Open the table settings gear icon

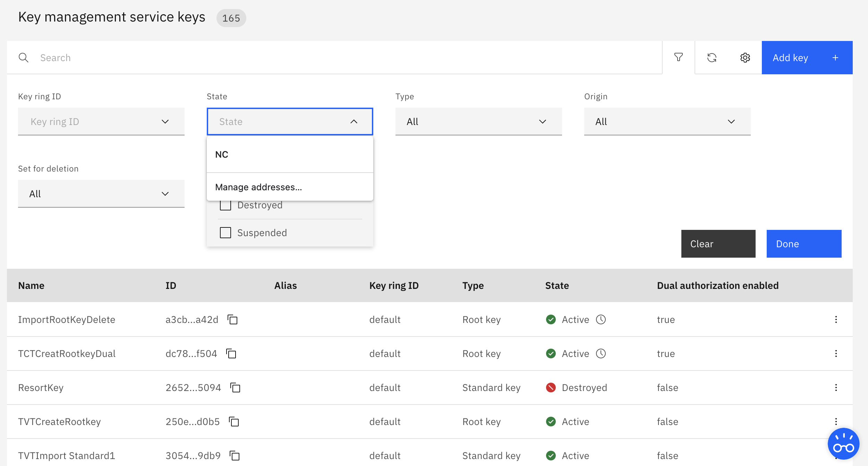coord(745,58)
